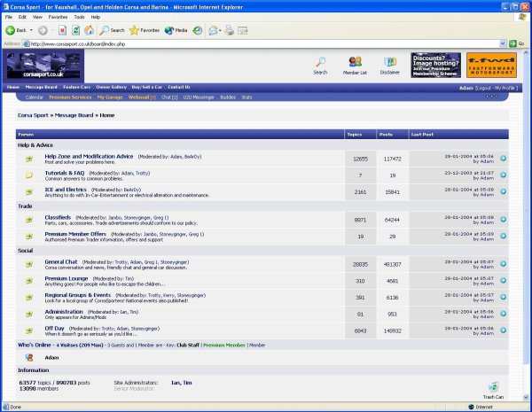Click last post arrow for Premium Lounge row
This screenshot has height=412, width=532.
click(x=503, y=281)
